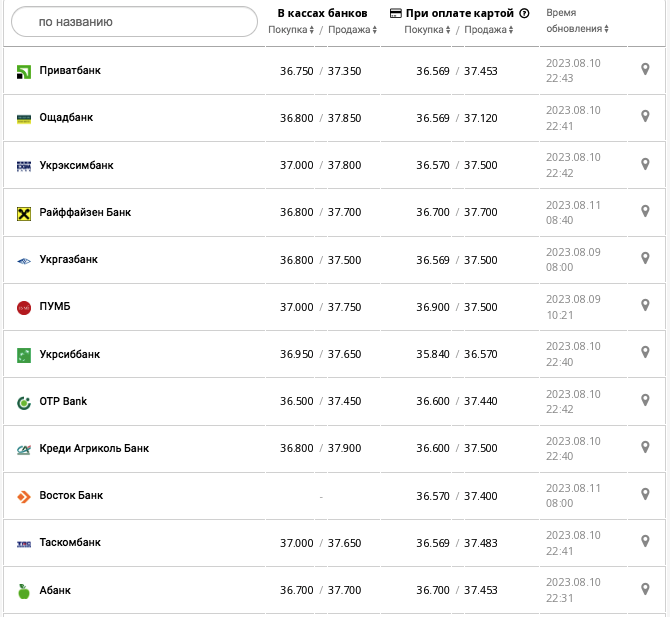Open the Укрэксимбанк bank link
Viewport: 670px width, 617px height.
coord(76,165)
